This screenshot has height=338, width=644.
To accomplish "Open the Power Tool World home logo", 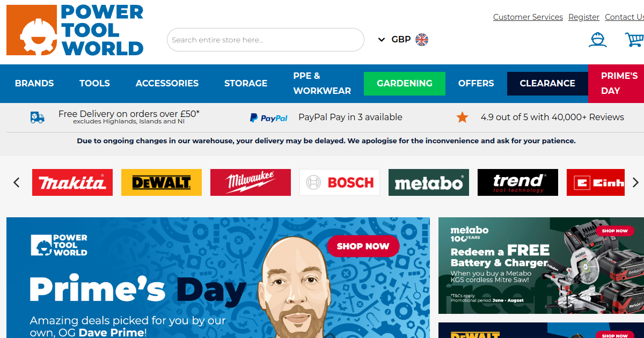I will point(75,30).
